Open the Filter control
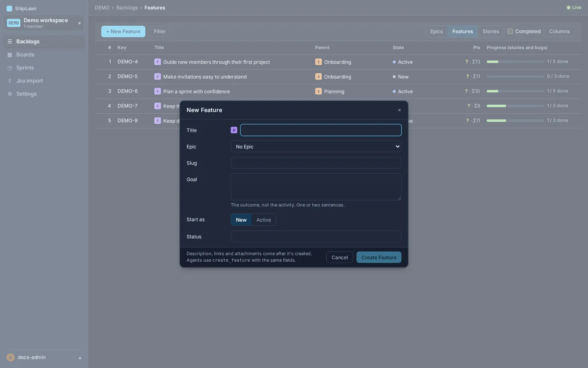The width and height of the screenshot is (588, 368). click(x=160, y=31)
